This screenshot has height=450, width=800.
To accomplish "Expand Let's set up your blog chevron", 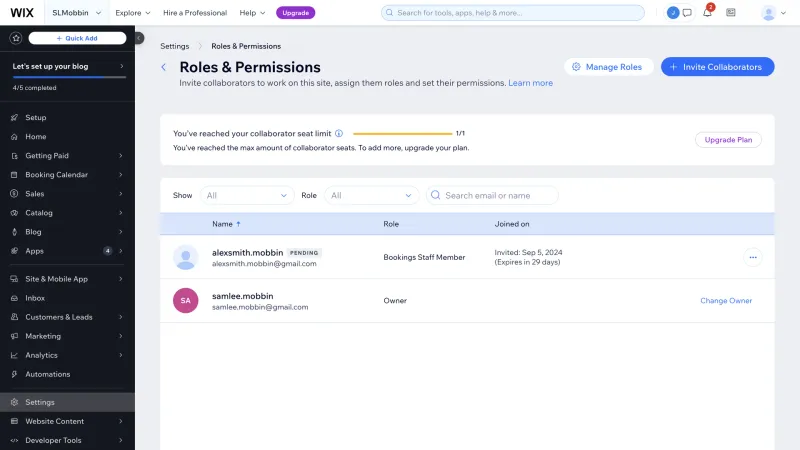I will (x=121, y=66).
